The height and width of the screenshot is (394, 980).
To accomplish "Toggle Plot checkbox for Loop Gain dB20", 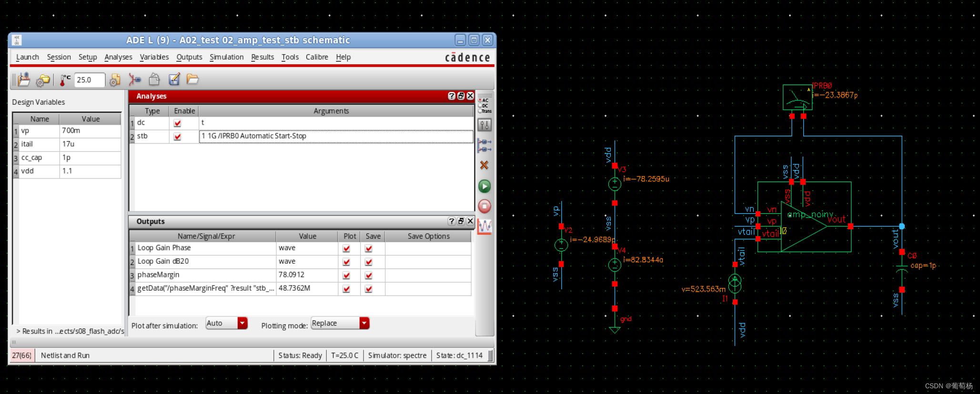I will (346, 262).
